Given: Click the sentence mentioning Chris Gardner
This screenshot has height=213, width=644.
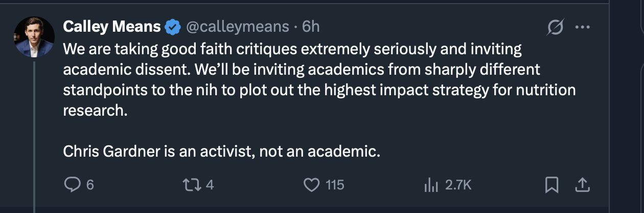Looking at the screenshot, I should (222, 152).
